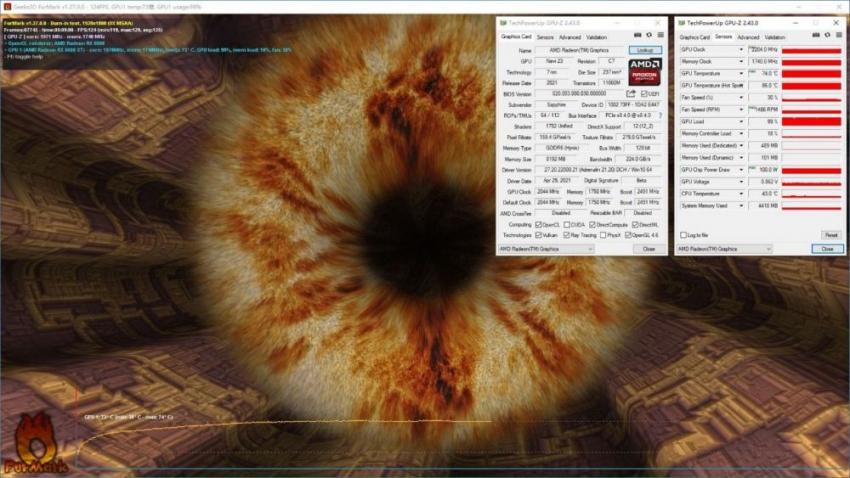This screenshot has width=850, height=478.
Task: Click the FurMark flame logo
Action: click(35, 444)
